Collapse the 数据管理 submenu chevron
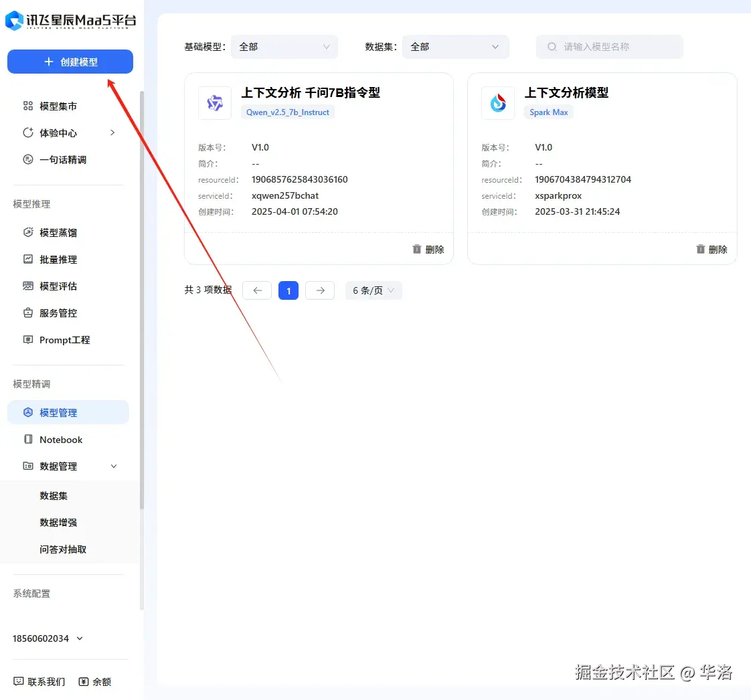 114,466
